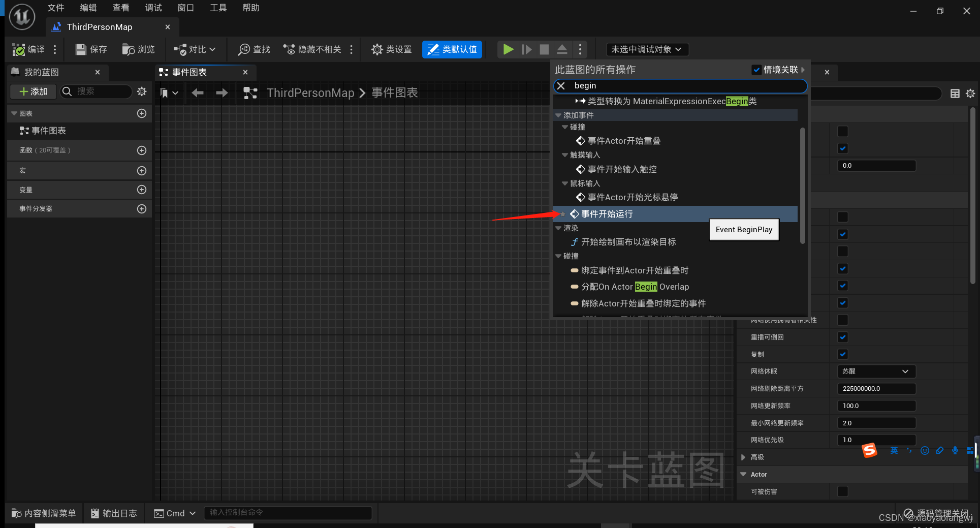Collapse the 图表 section arrow
The height and width of the screenshot is (528, 980).
coord(14,113)
